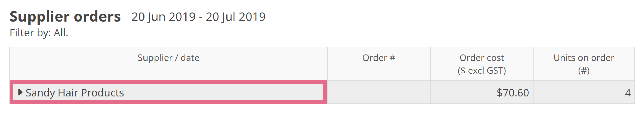Click the 20 Jun 2019 start date
644x120 pixels.
(x=164, y=17)
